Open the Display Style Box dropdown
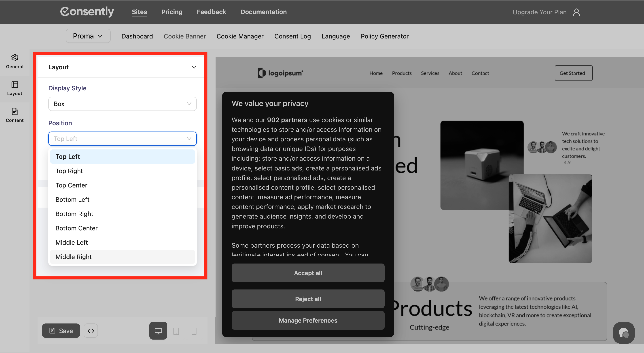644x353 pixels. [x=122, y=104]
